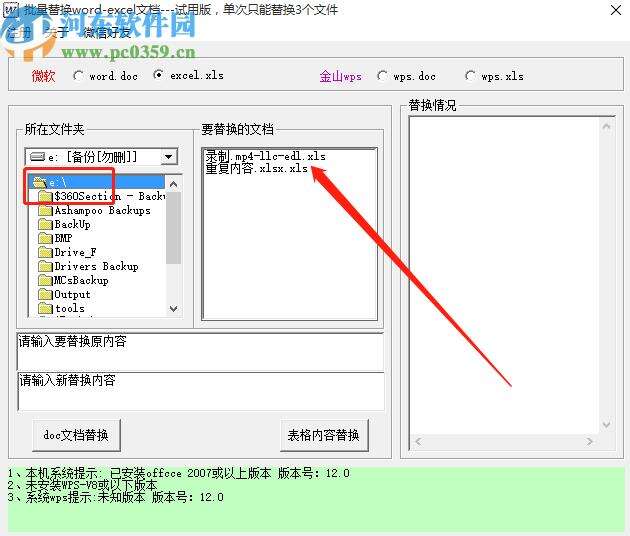Click the folder icon next to tools

click(45, 309)
